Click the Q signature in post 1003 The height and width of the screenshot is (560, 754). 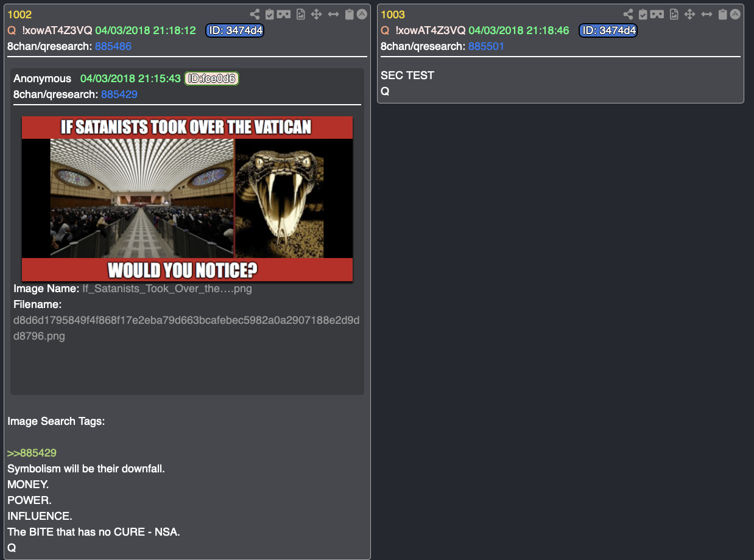[385, 91]
